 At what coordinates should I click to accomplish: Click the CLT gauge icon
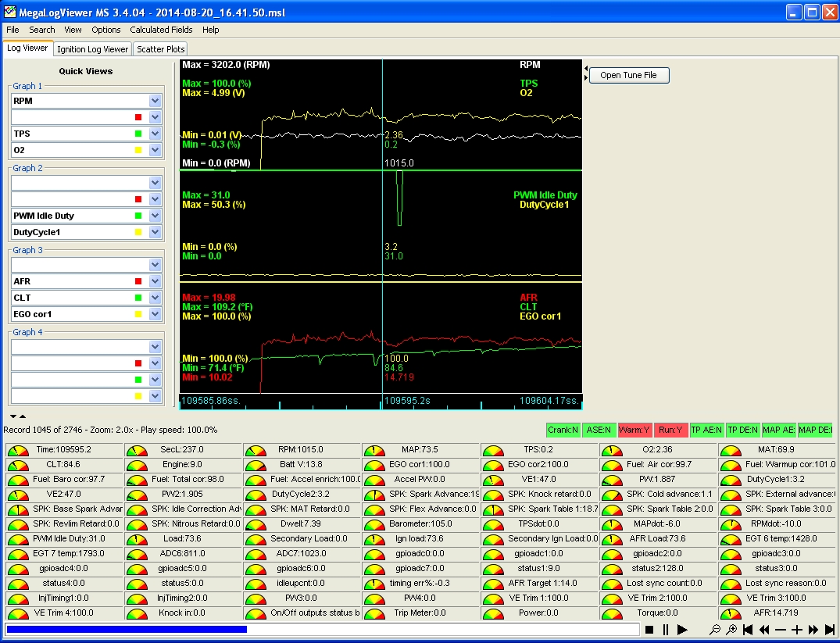coord(18,466)
